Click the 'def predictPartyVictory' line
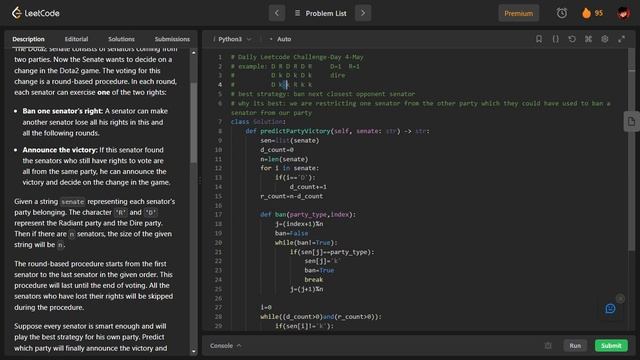640x360 pixels. click(337, 131)
